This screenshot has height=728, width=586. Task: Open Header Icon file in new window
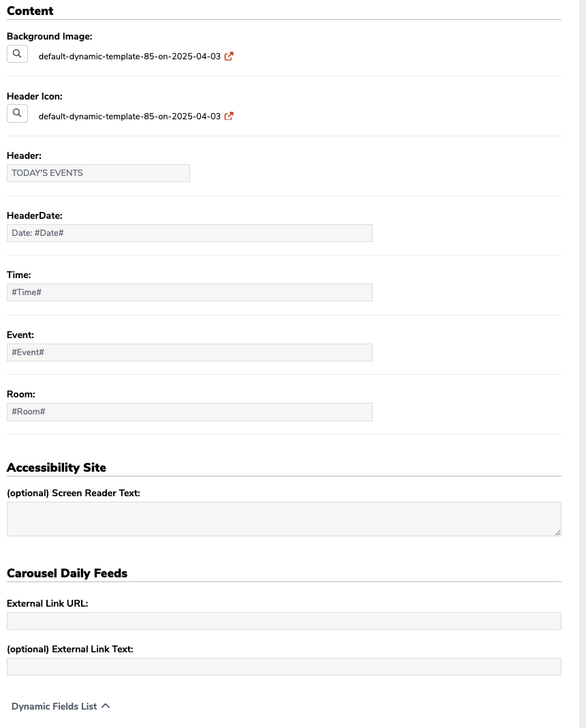click(x=229, y=116)
